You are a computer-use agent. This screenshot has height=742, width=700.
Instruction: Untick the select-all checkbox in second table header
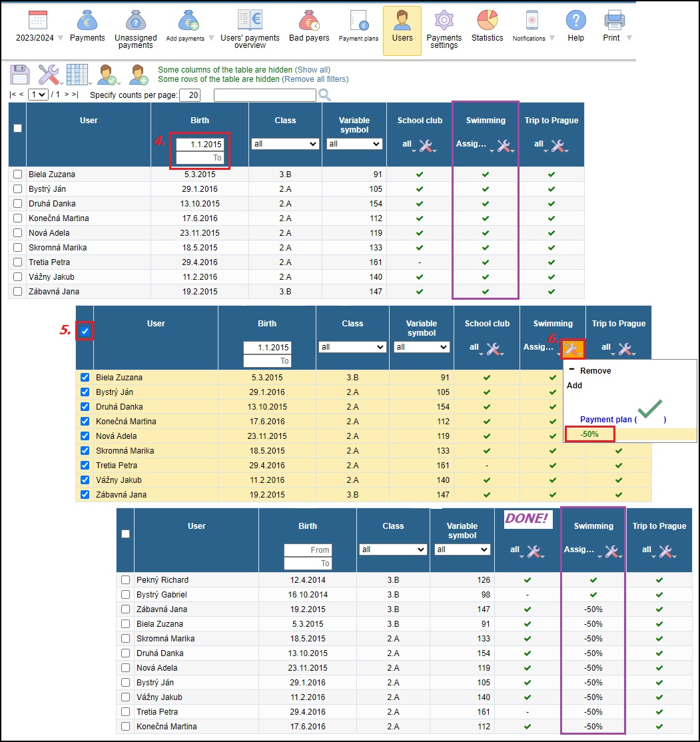(x=85, y=331)
